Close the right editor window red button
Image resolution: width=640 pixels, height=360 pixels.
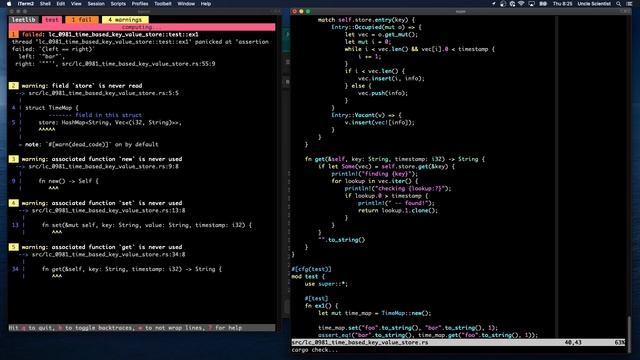click(294, 11)
